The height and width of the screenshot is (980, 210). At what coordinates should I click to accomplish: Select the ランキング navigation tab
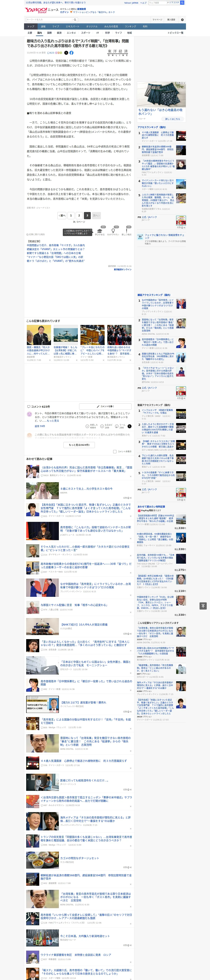pyautogui.click(x=131, y=27)
